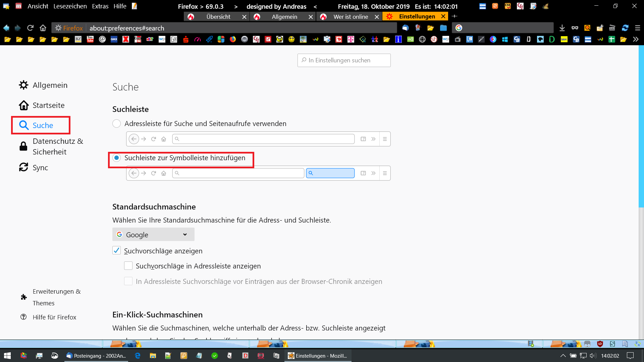The image size is (644, 362).
Task: Open the Lesezeichen menu
Action: click(x=70, y=6)
